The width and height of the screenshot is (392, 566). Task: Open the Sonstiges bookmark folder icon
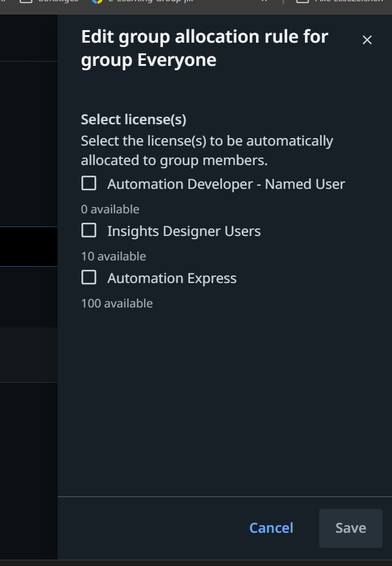point(26,2)
